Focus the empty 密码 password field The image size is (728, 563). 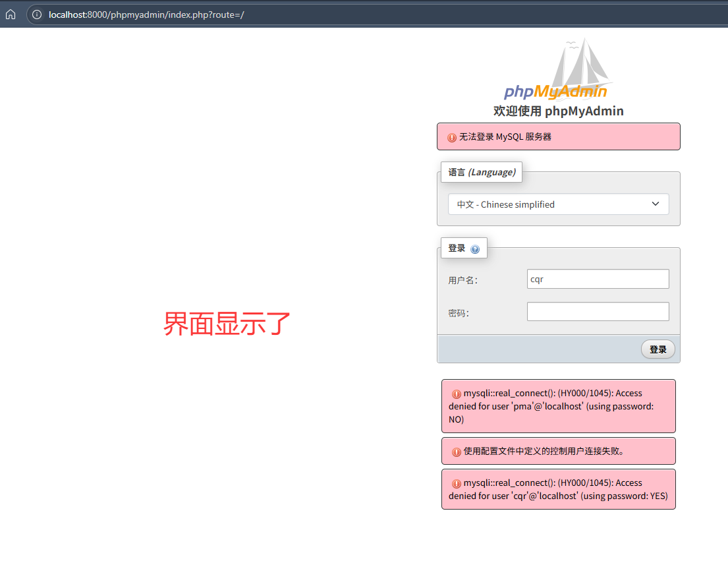598,311
